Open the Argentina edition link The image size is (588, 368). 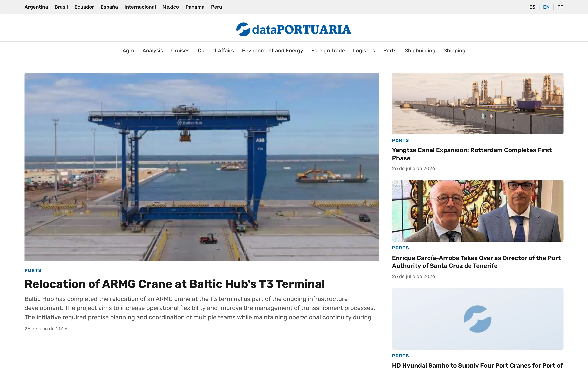[36, 7]
